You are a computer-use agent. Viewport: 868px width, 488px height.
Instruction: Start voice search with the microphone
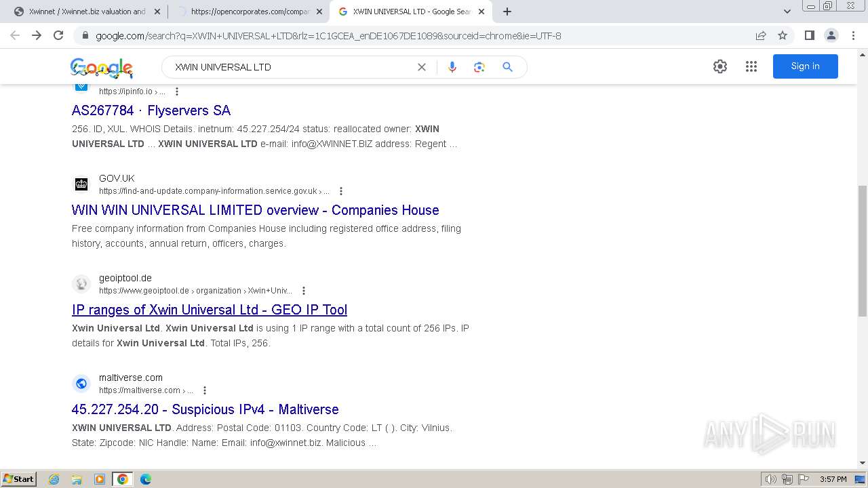coord(452,67)
